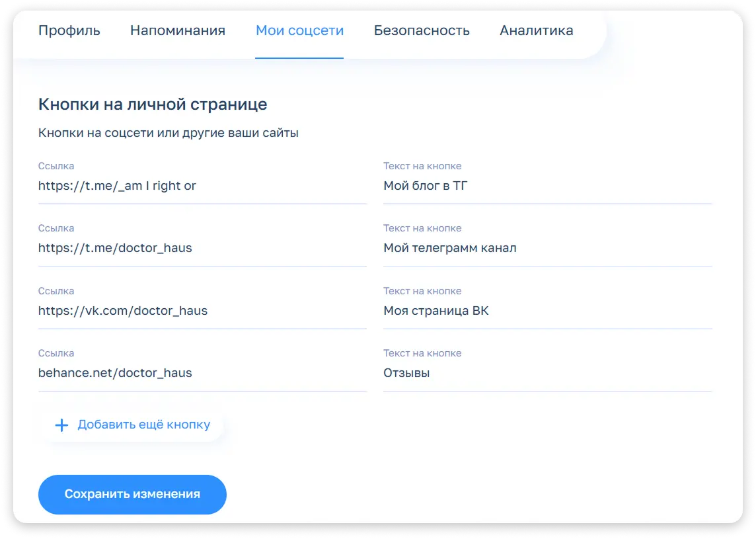Viewport: 756px width, 539px height.
Task: Select the behance.net/doctor_haus link field
Action: click(x=202, y=373)
